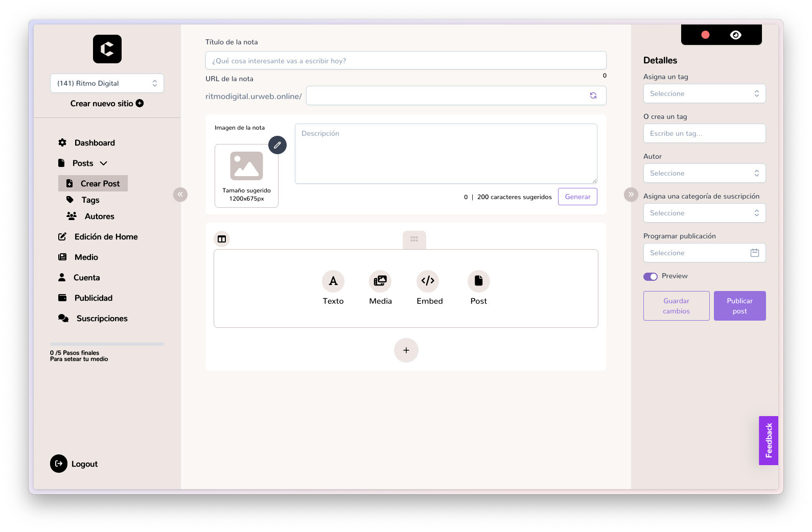Open Dashboard from sidebar
This screenshot has height=532, width=812.
coord(95,142)
